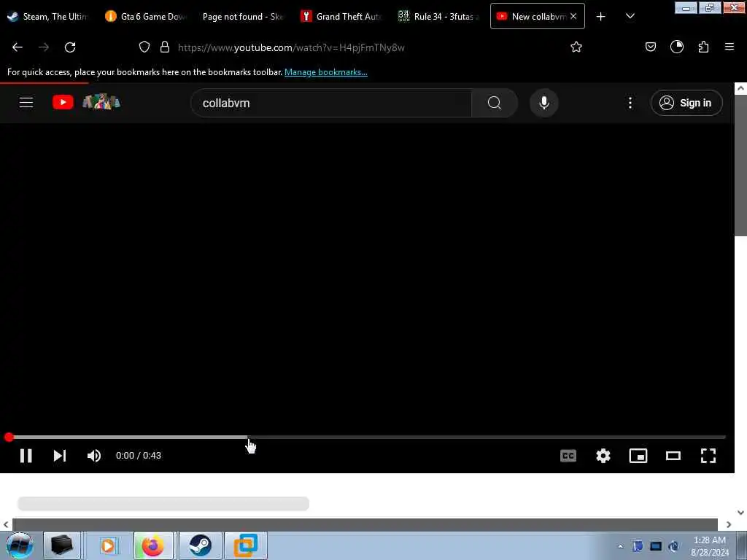Viewport: 747px width, 560px height.
Task: Click the scroll down arrow at page bottom
Action: (740, 513)
